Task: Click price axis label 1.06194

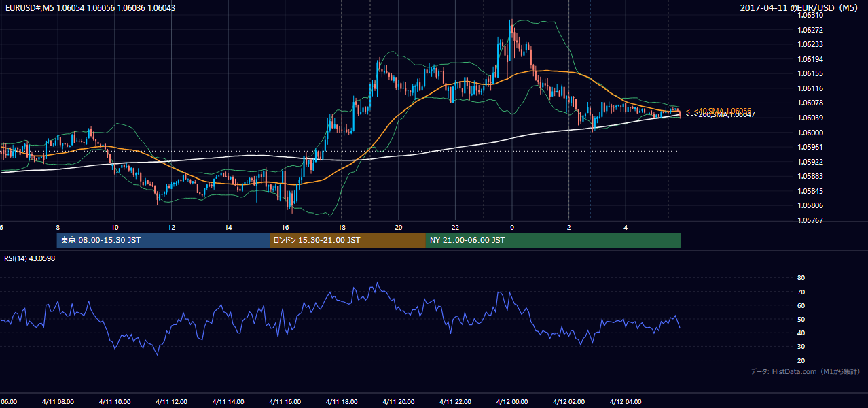Action: point(810,59)
